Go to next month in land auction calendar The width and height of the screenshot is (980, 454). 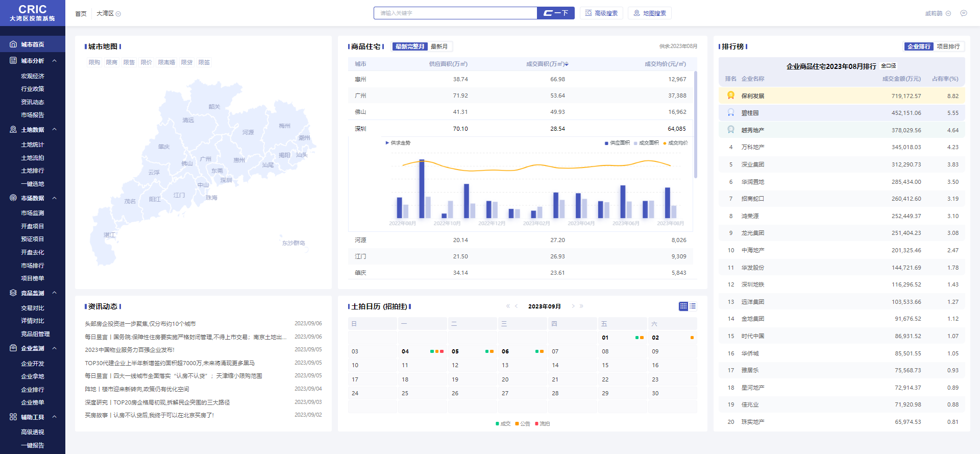pyautogui.click(x=573, y=306)
